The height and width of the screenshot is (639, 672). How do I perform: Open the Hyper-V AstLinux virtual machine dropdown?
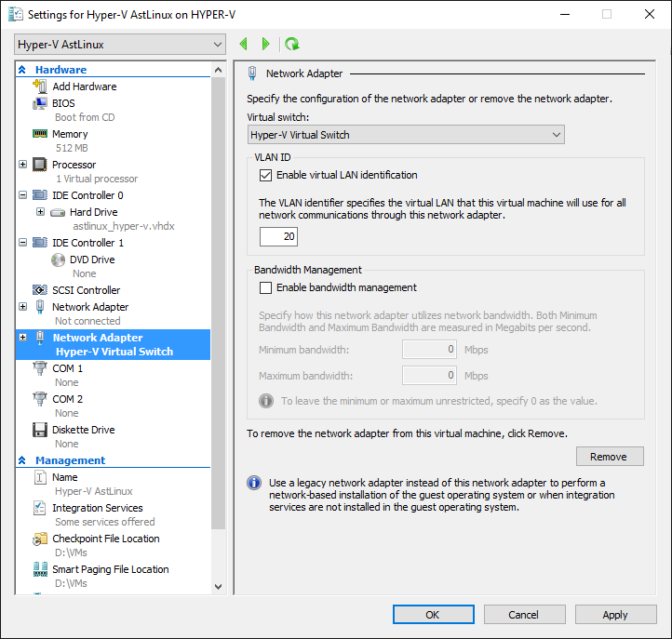120,45
